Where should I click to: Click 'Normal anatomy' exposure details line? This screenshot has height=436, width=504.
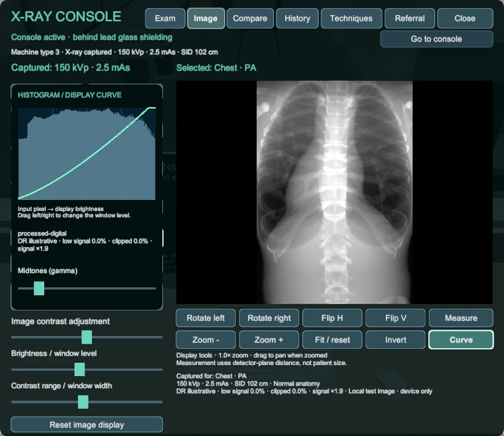point(248,384)
